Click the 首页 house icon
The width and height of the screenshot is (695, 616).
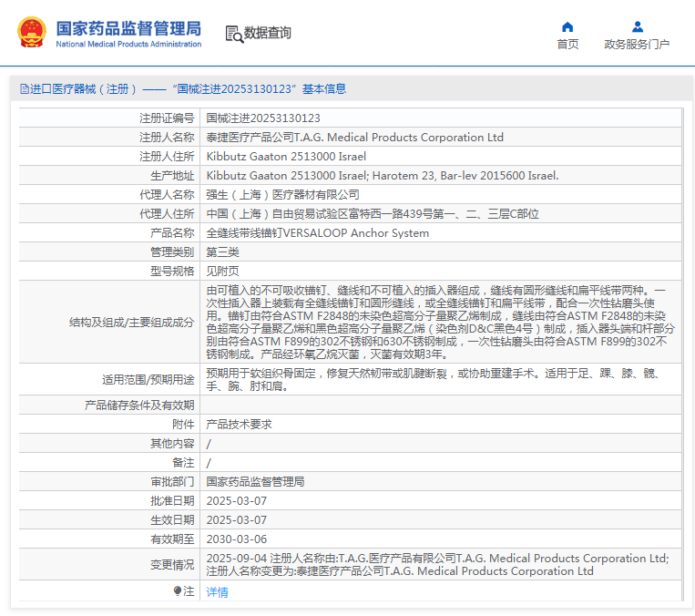tap(567, 26)
